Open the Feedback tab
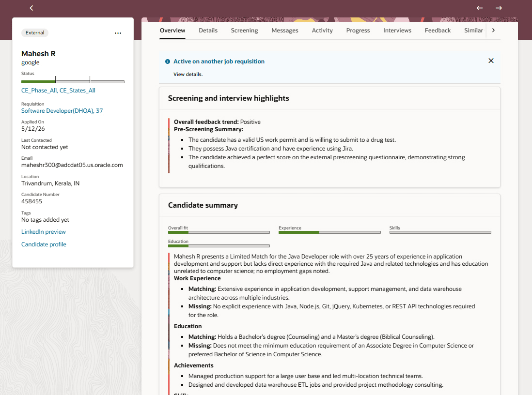This screenshot has height=395, width=532. [438, 30]
